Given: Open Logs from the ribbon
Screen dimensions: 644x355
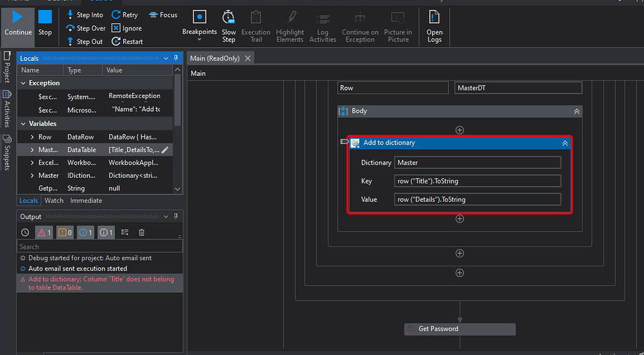Looking at the screenshot, I should [435, 25].
